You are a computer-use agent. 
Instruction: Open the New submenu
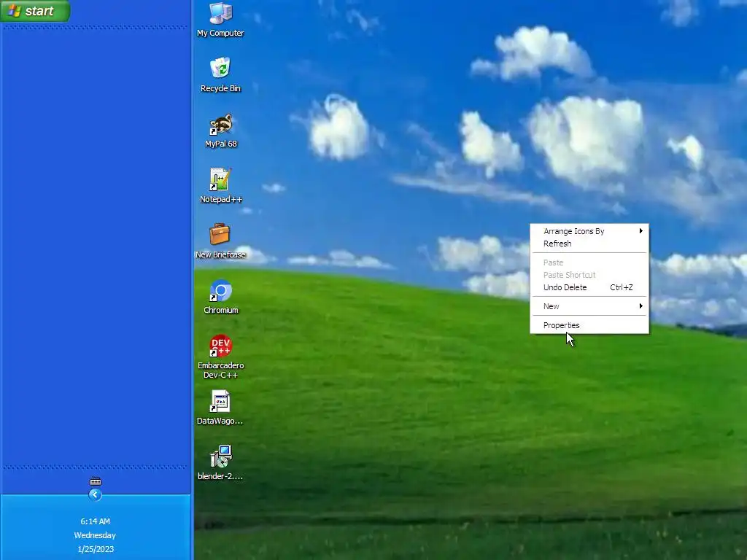[589, 306]
